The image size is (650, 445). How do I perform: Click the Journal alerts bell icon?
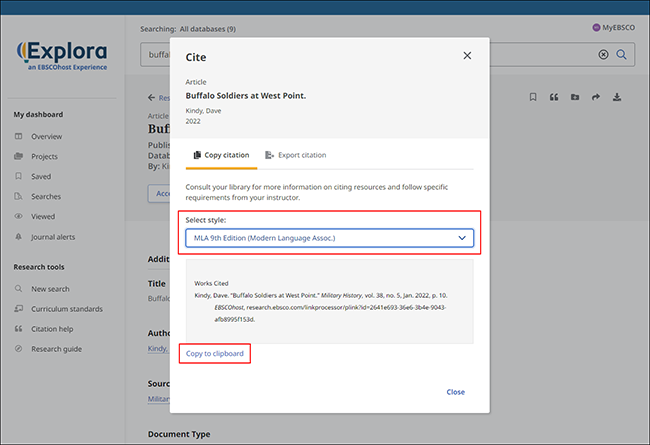[18, 236]
